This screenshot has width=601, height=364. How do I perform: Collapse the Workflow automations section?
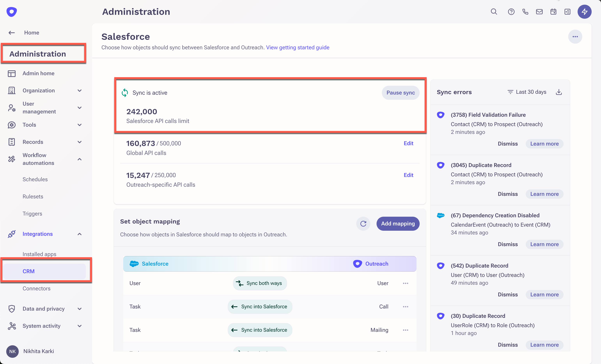[x=80, y=159]
